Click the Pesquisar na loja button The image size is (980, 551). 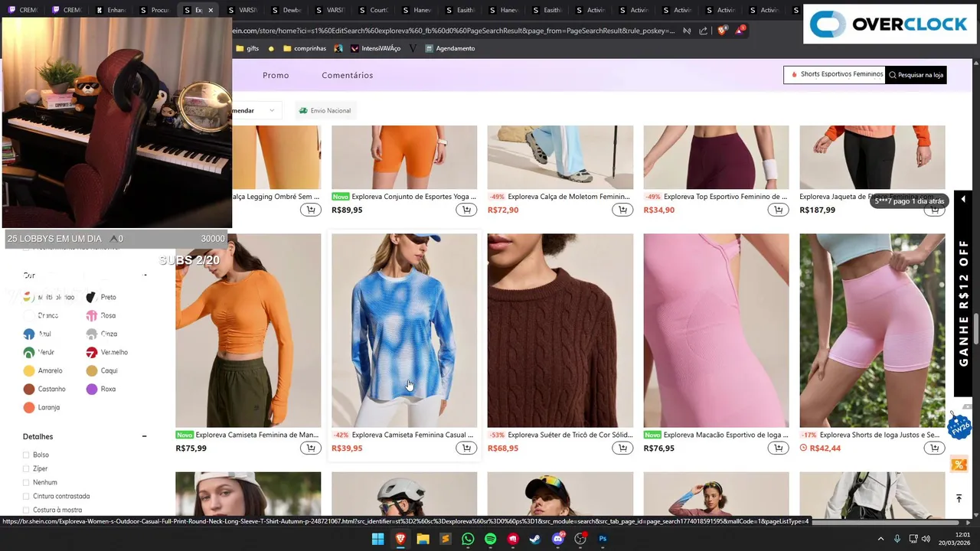coord(916,74)
